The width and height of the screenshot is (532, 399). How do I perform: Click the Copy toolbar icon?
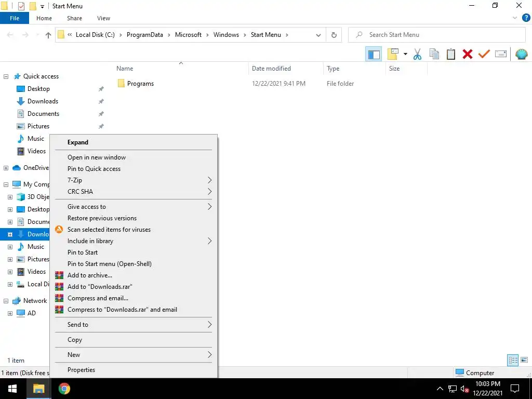tap(434, 54)
